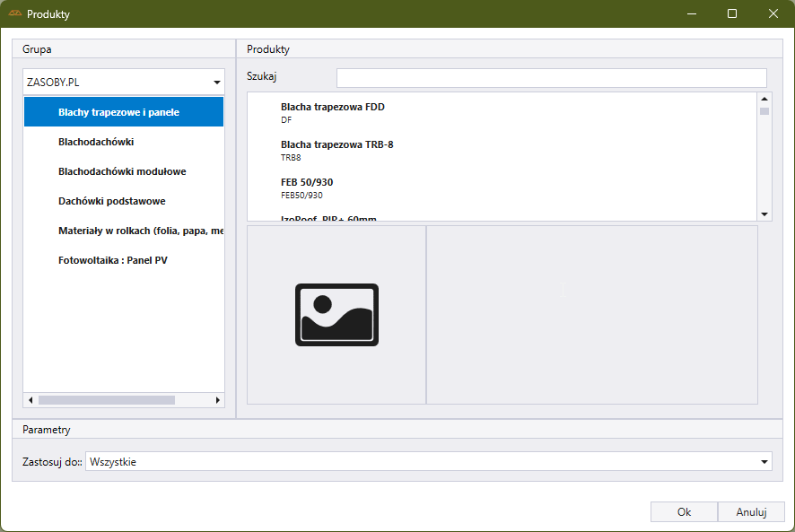
Task: Pick product Blacha trapezowa TRB-8
Action: [x=336, y=150]
